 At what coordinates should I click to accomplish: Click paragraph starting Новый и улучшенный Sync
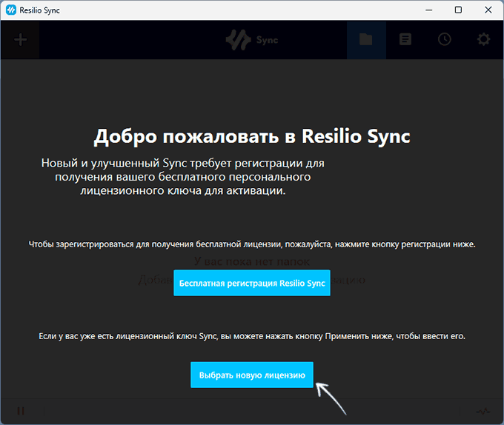tap(183, 177)
